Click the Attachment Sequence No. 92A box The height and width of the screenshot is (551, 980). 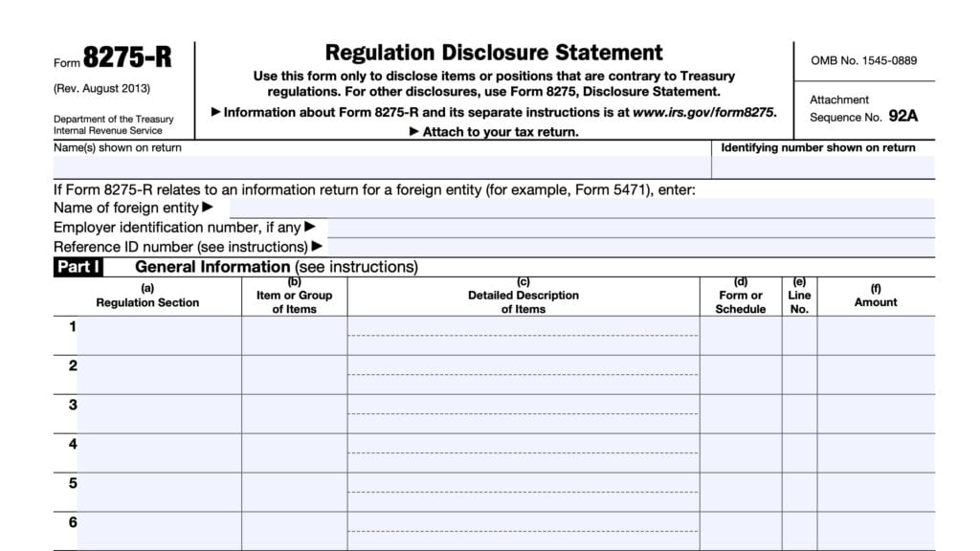click(x=862, y=108)
